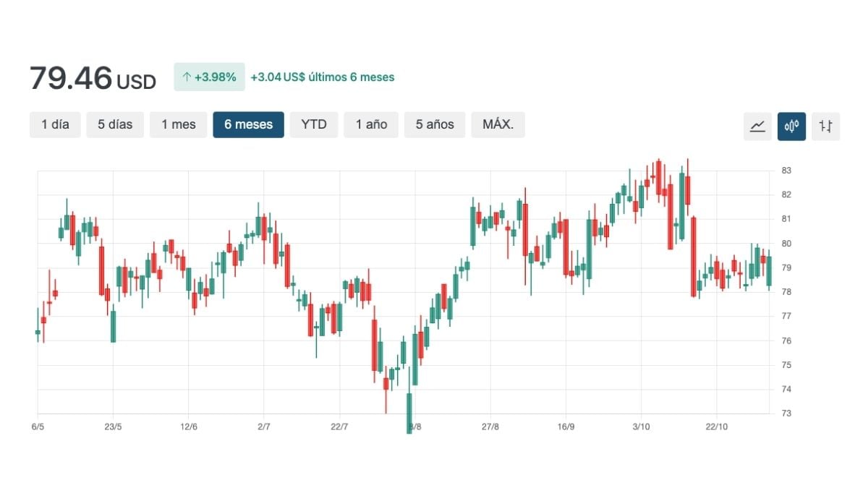Image resolution: width=868 pixels, height=488 pixels.
Task: Switch to 5 años range
Action: (435, 124)
